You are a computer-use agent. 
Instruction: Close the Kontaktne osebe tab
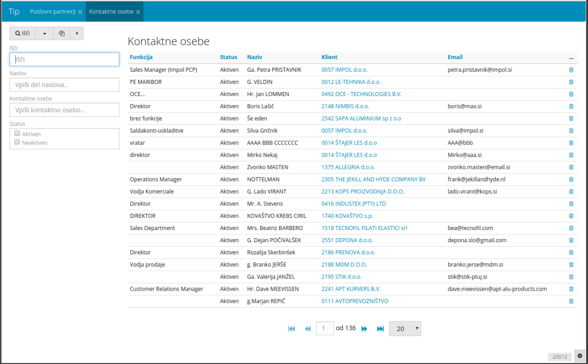click(x=138, y=12)
